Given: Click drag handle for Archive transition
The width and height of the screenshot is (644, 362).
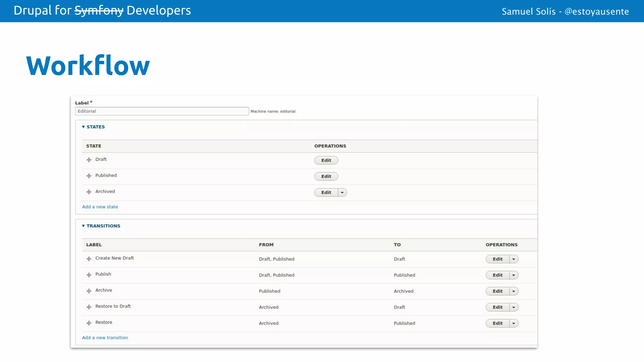Looking at the screenshot, I should click(x=89, y=291).
